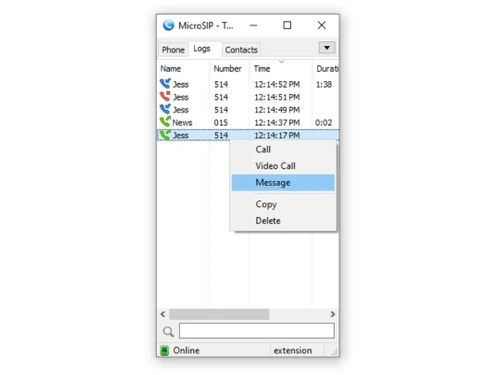Select the Jess entry at 12:14:51 PM
This screenshot has height=375, width=500.
click(248, 97)
